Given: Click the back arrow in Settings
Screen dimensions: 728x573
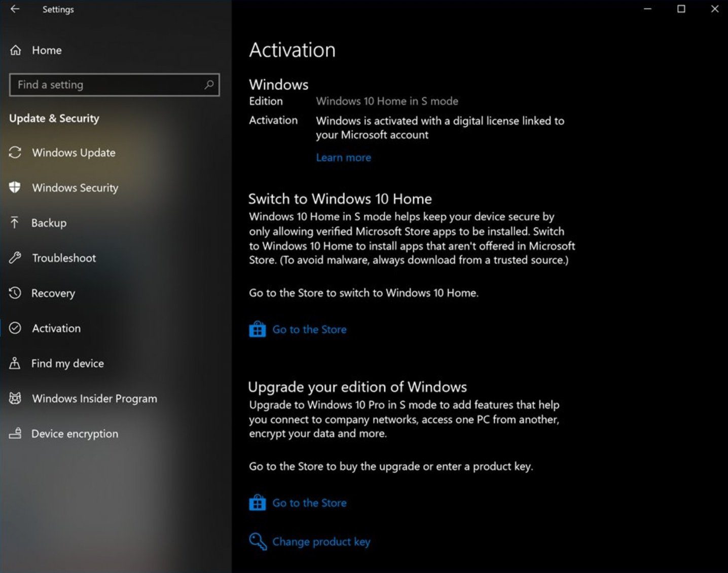Looking at the screenshot, I should [x=15, y=9].
